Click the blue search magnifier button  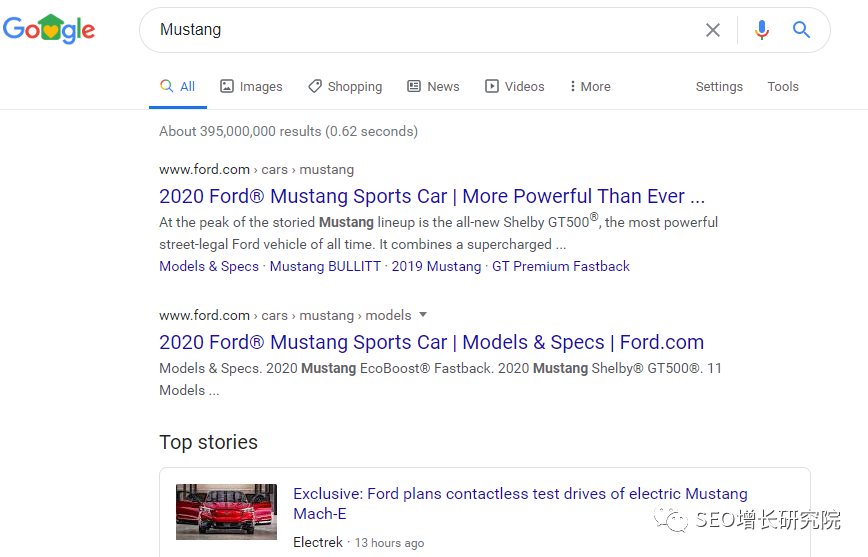tap(801, 30)
